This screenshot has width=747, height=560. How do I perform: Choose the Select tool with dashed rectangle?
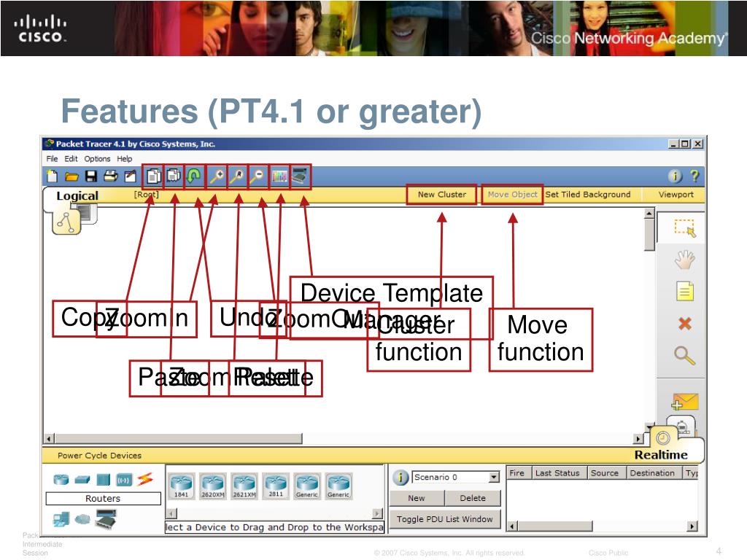(x=684, y=227)
